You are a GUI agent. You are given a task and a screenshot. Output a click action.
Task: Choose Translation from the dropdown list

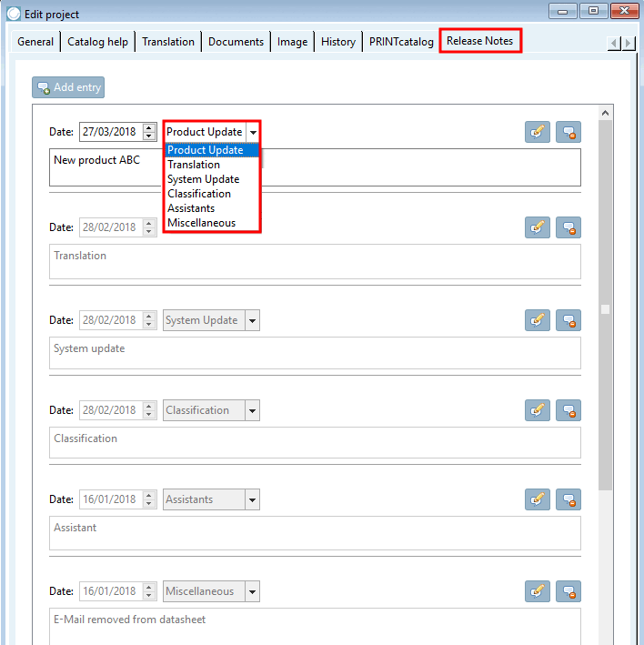click(x=212, y=165)
